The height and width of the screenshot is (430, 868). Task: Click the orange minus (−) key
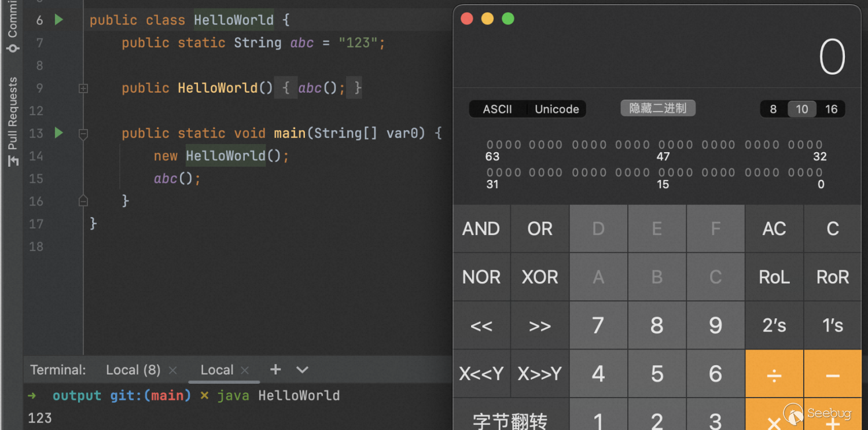pyautogui.click(x=833, y=374)
